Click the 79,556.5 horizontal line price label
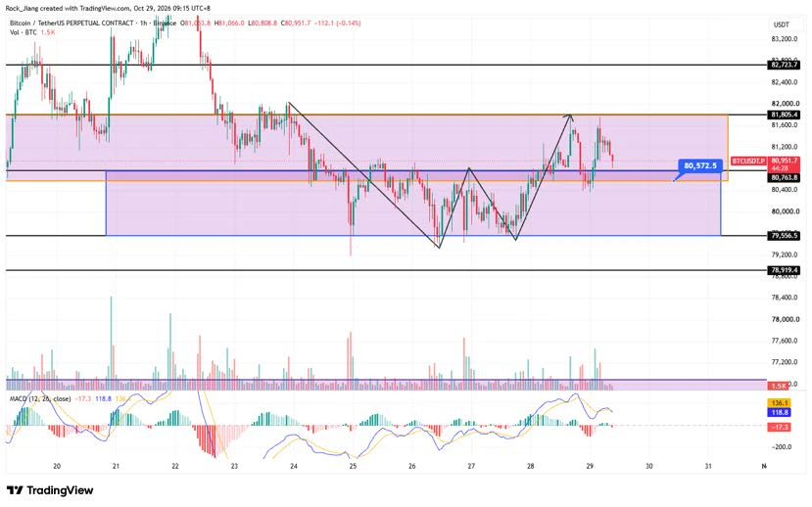The image size is (812, 507). point(785,235)
